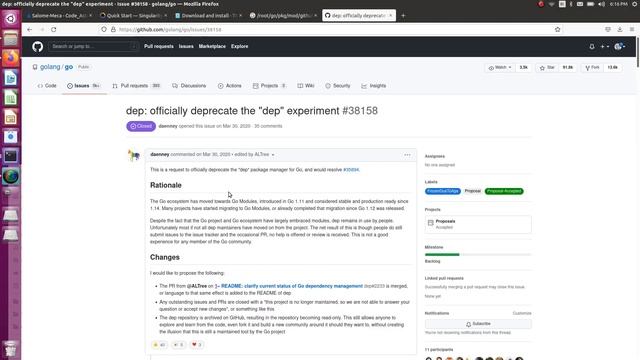Open a new browser tab
This screenshot has height=360, width=640.
point(403,16)
